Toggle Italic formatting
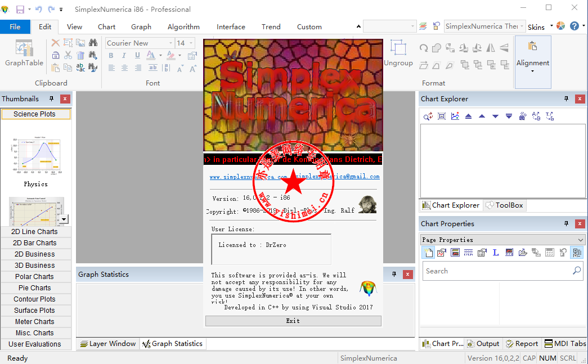 (x=124, y=56)
